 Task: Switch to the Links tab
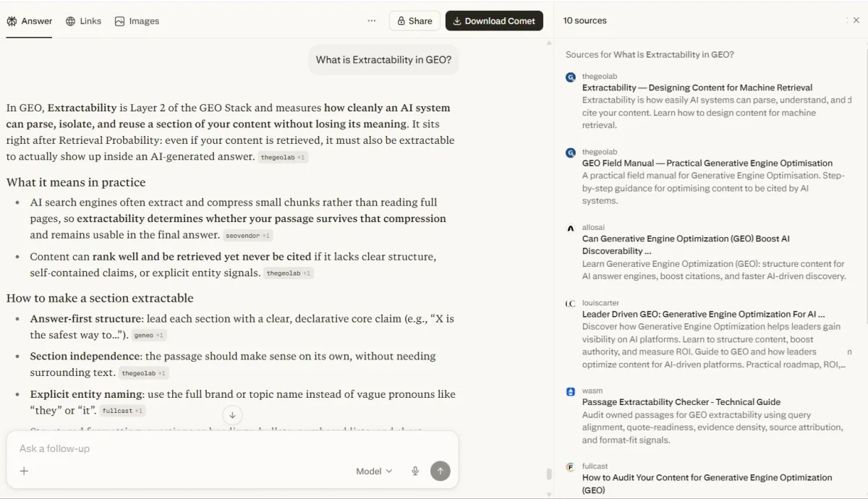83,21
